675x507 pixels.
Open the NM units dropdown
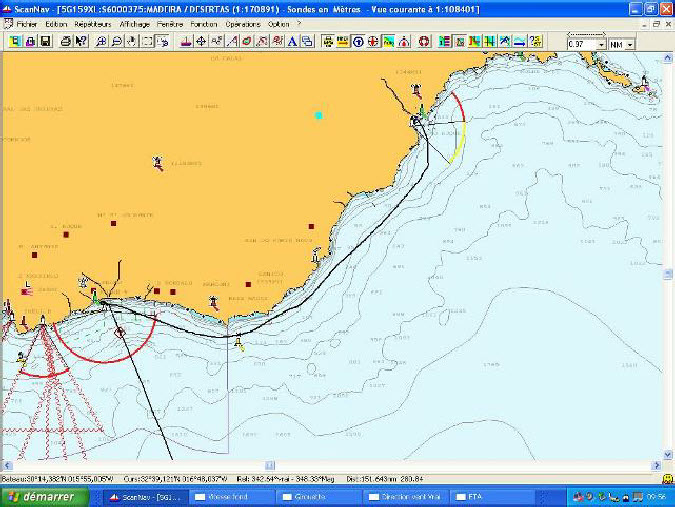click(x=630, y=45)
